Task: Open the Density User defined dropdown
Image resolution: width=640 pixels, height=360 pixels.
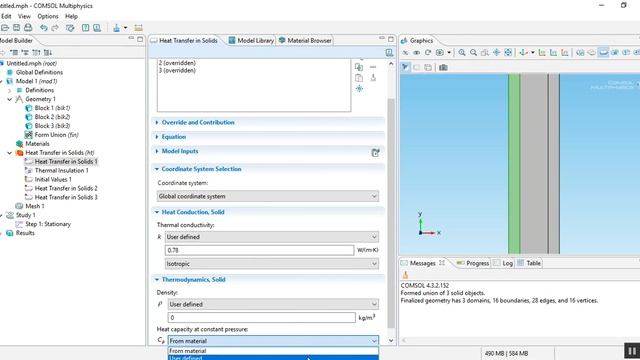Action: [x=273, y=304]
